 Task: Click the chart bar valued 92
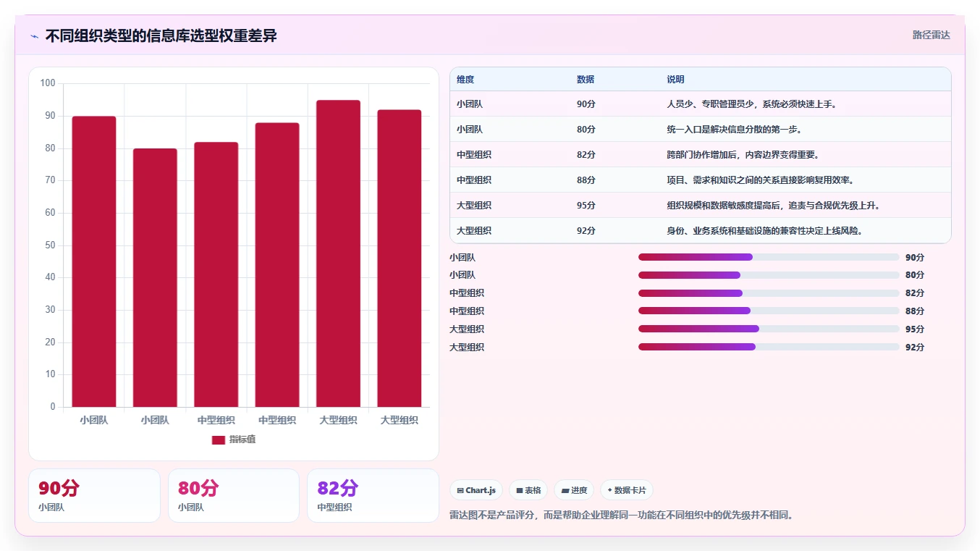coord(400,258)
